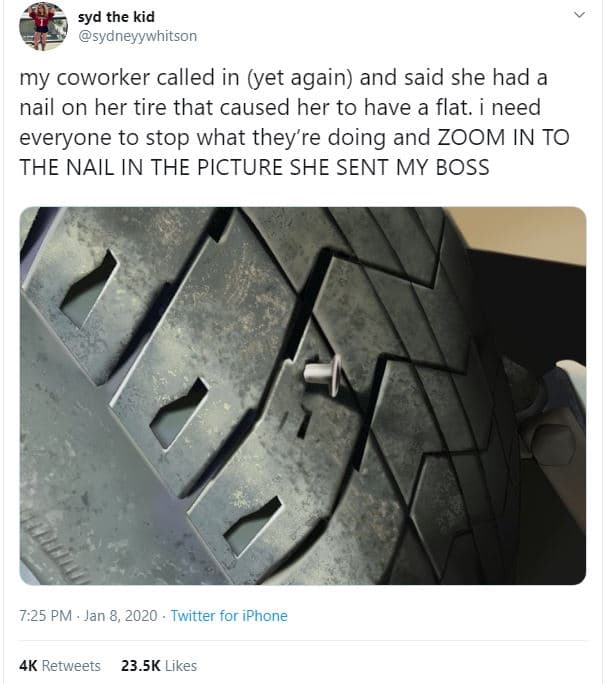The width and height of the screenshot is (612, 684).
Task: Click the word 'Retweets' label
Action: click(x=71, y=666)
